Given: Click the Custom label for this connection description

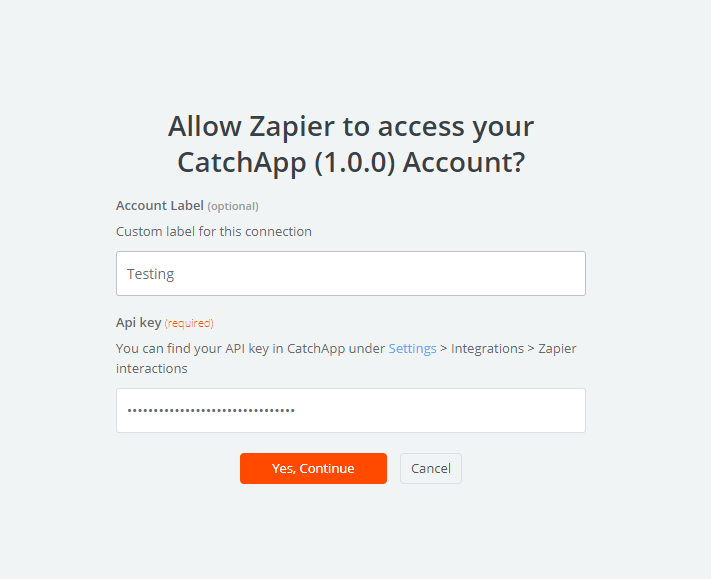Looking at the screenshot, I should (214, 232).
